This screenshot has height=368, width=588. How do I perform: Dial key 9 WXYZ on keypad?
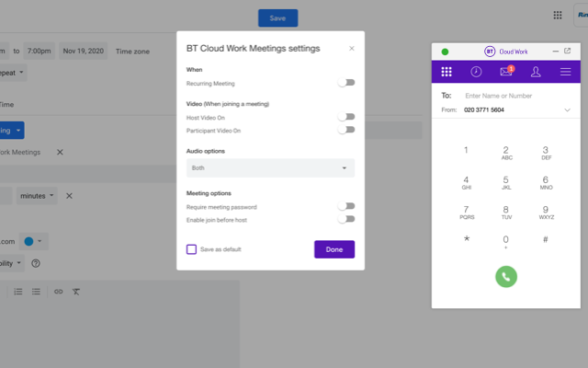[x=546, y=213]
